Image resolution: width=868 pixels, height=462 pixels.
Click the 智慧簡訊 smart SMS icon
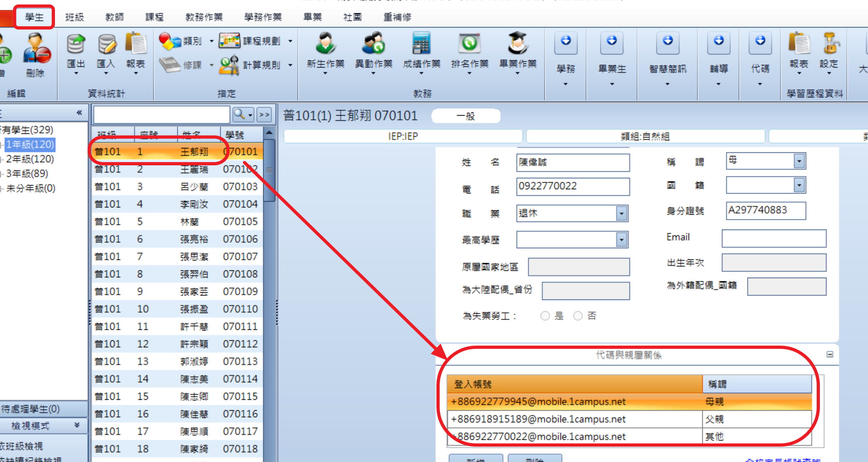668,43
